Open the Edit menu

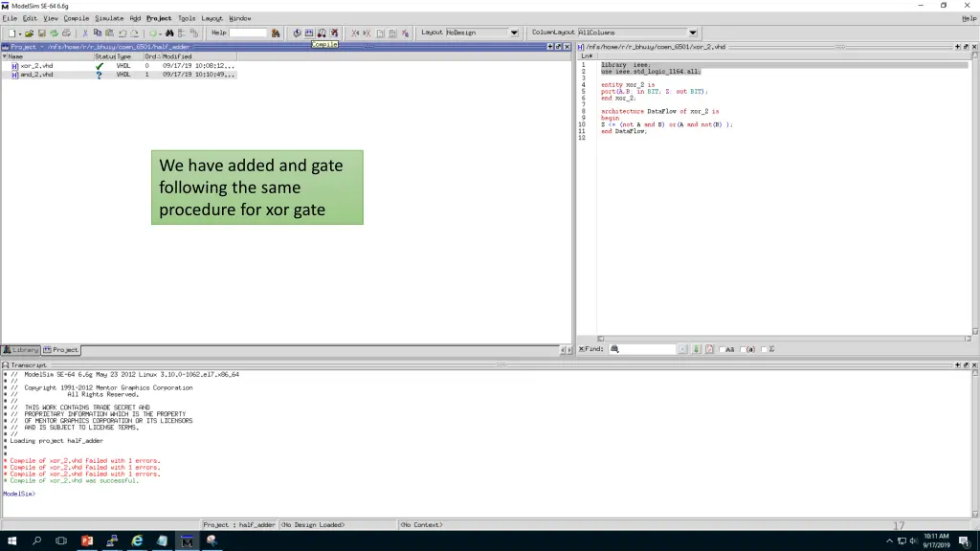tap(30, 19)
